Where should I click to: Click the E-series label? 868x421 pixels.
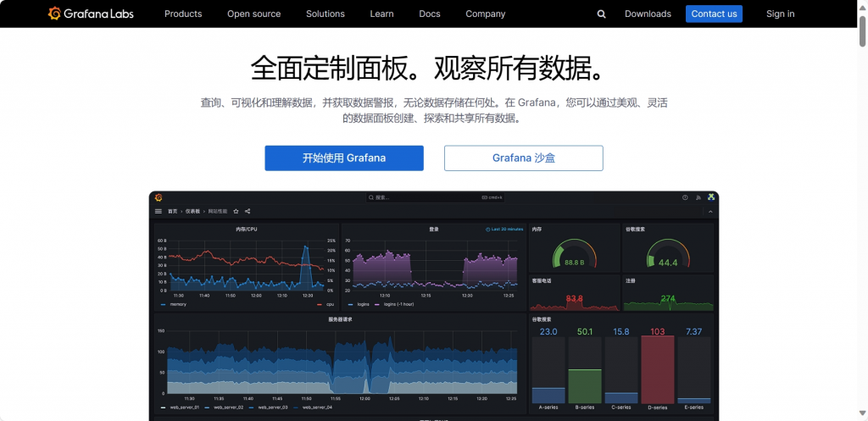point(693,407)
